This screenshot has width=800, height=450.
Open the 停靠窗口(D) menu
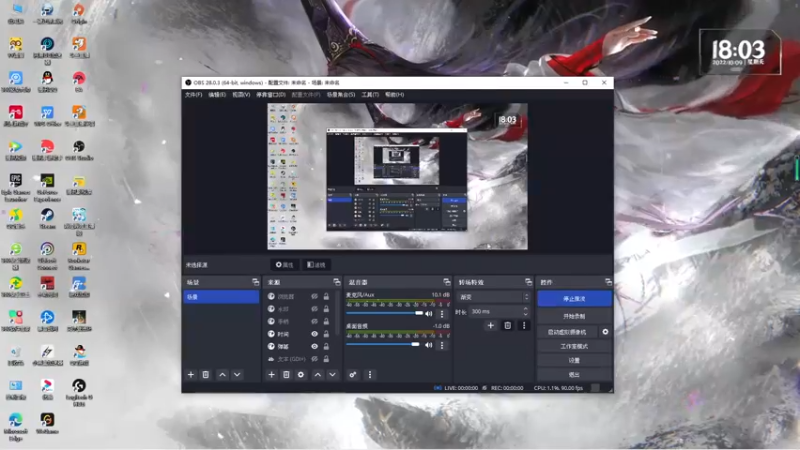point(270,95)
